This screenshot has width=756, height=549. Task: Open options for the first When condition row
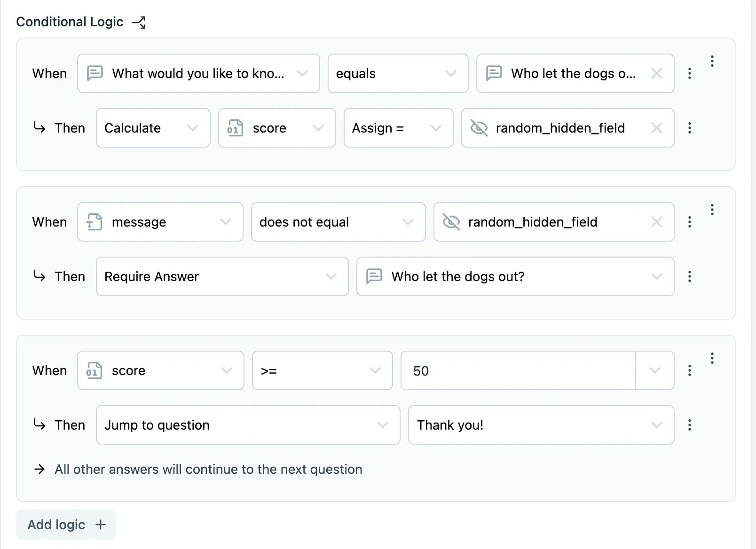(x=690, y=73)
